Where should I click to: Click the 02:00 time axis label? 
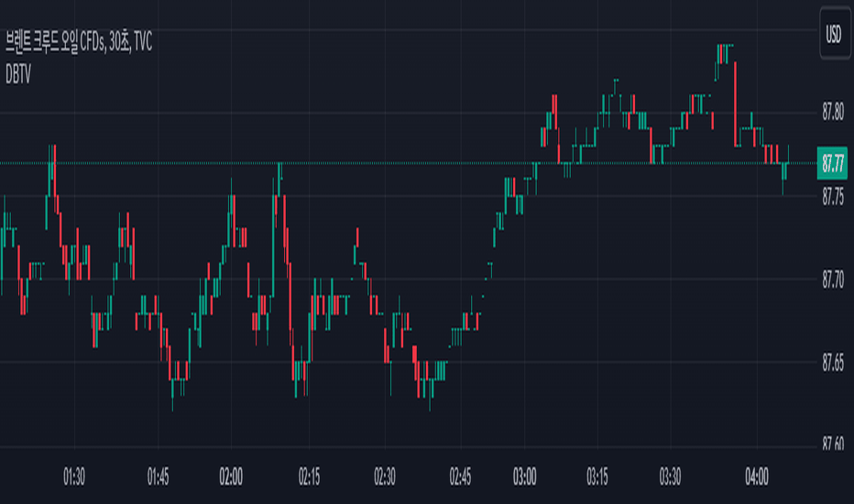(x=231, y=477)
